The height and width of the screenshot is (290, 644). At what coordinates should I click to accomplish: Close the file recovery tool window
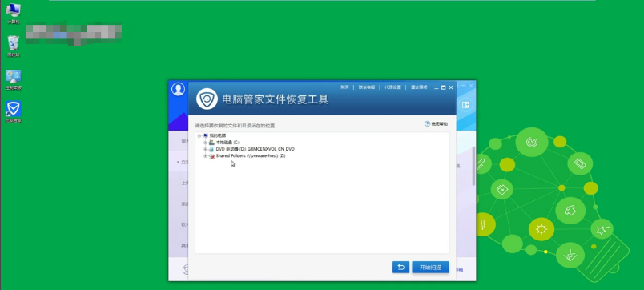click(450, 87)
